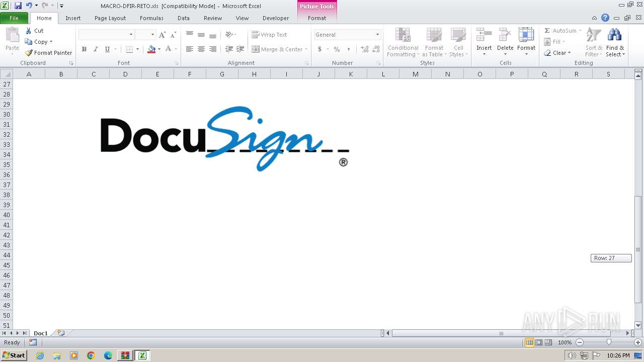
Task: Toggle Bold formatting
Action: (x=84, y=49)
